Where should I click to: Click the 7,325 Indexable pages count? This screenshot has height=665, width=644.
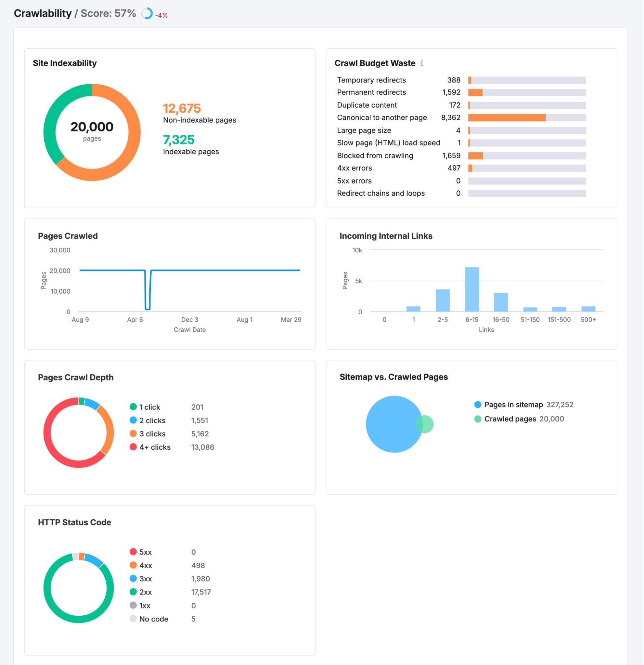[x=179, y=140]
